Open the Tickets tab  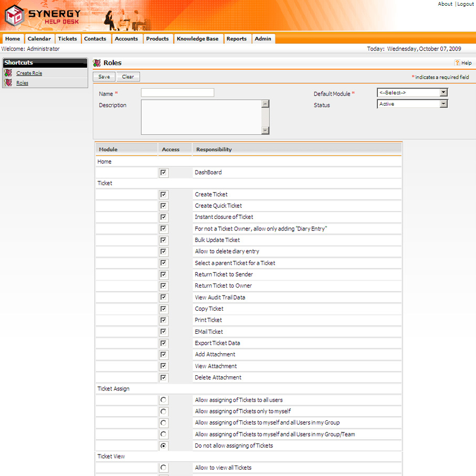[x=67, y=39]
